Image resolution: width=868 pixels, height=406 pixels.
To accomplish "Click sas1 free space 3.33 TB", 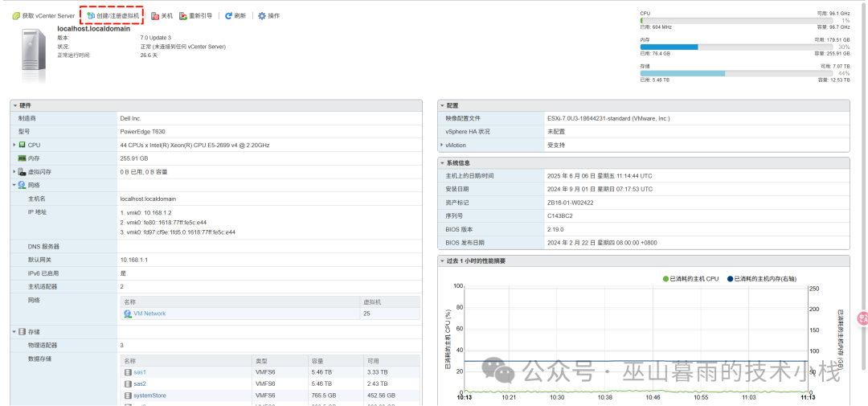I will pos(378,372).
